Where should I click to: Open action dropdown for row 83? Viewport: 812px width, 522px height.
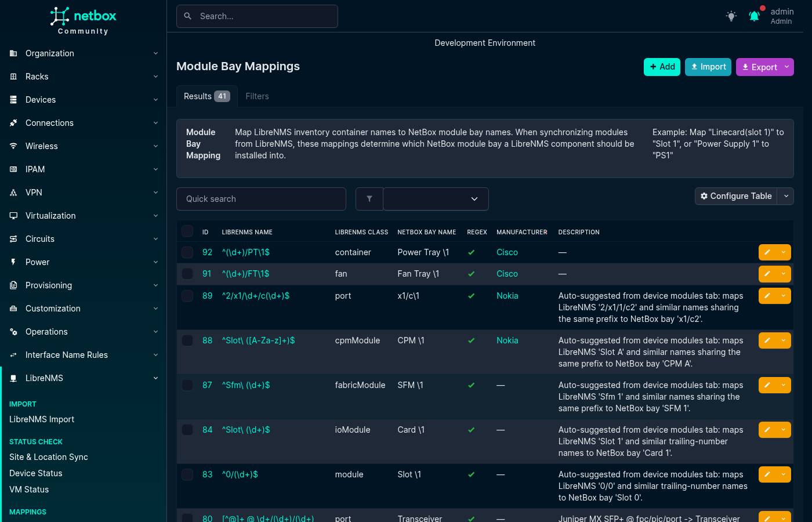pyautogui.click(x=784, y=474)
